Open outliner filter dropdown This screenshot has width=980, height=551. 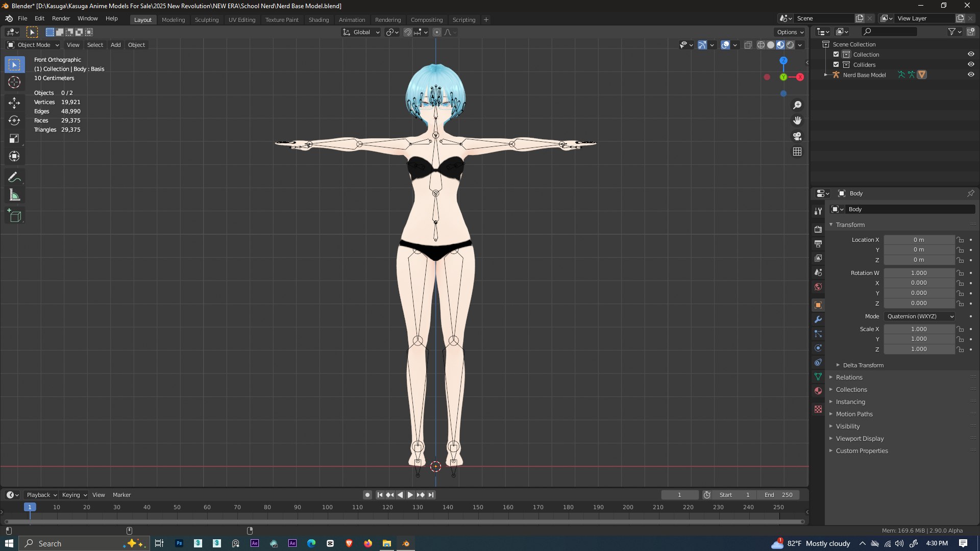pos(954,32)
